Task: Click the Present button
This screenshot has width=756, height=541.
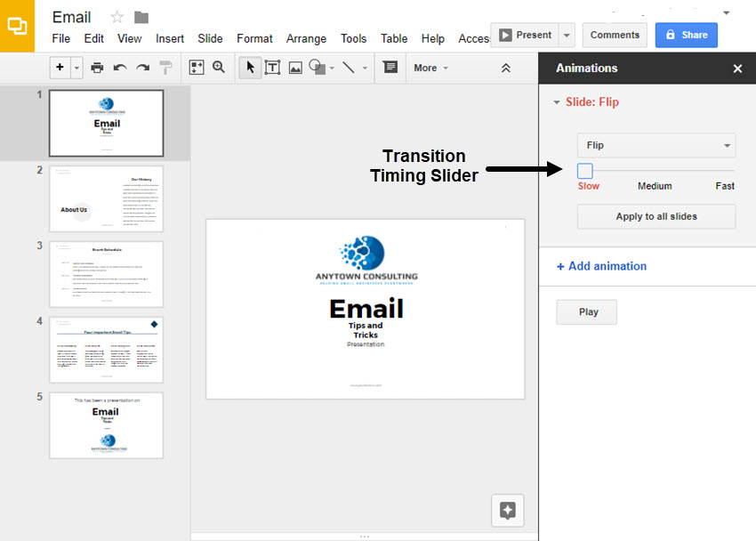Action: (x=525, y=35)
